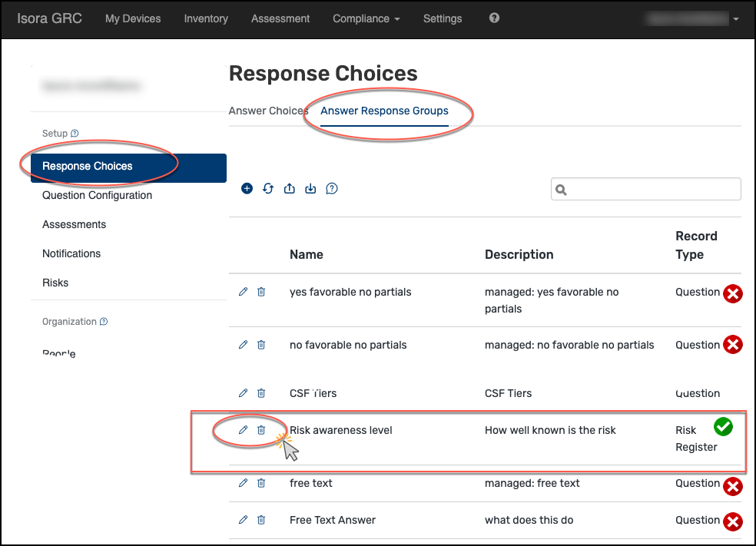
Task: Select the Answer Response Groups tab
Action: click(384, 111)
